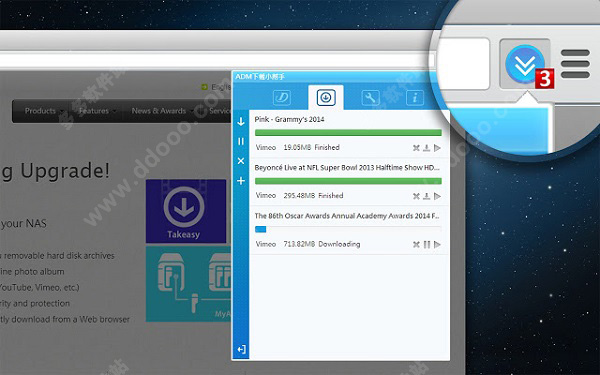Open the D logo tab
600x375 pixels.
coord(282,98)
